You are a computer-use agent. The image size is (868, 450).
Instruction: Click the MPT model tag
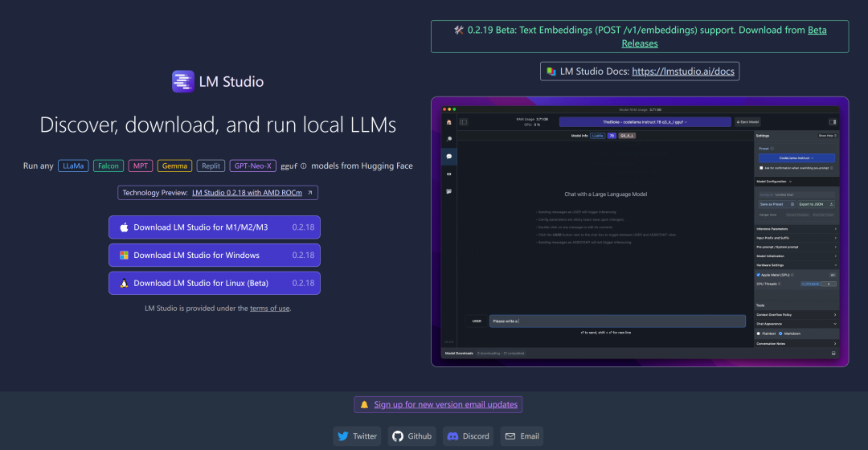pyautogui.click(x=141, y=166)
